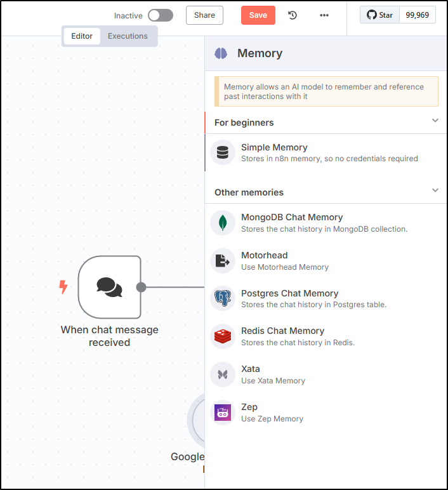The height and width of the screenshot is (490, 448).
Task: Toggle the Inactive workflow switch
Action: pos(160,15)
